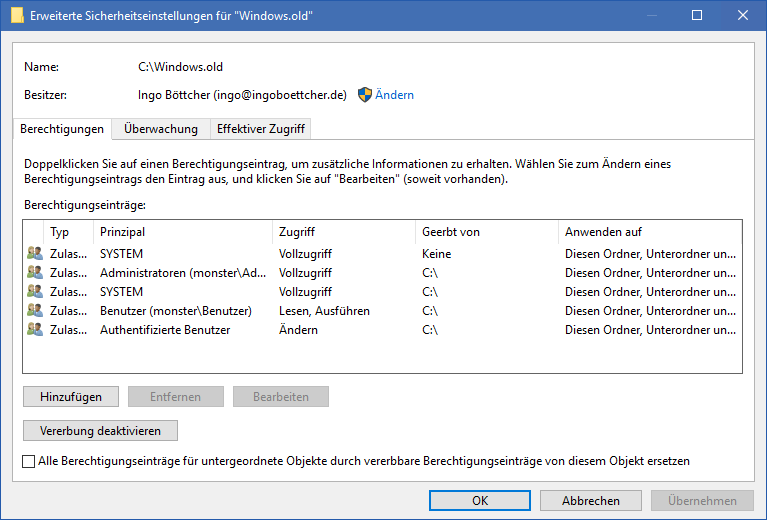Click the owner name Ingo Böttcher
The height and width of the screenshot is (520, 767).
(242, 95)
